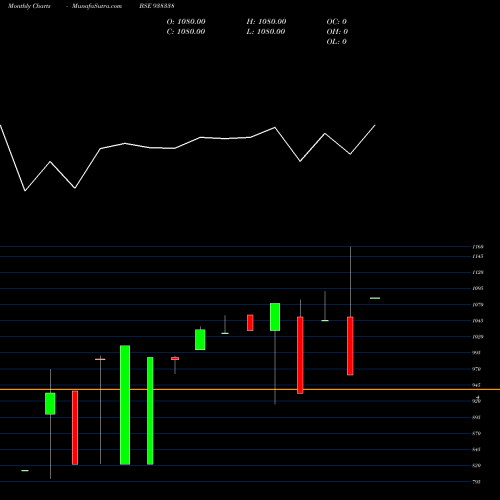
Task: Click the red candle with the longest upper wick
Action: coord(350,346)
